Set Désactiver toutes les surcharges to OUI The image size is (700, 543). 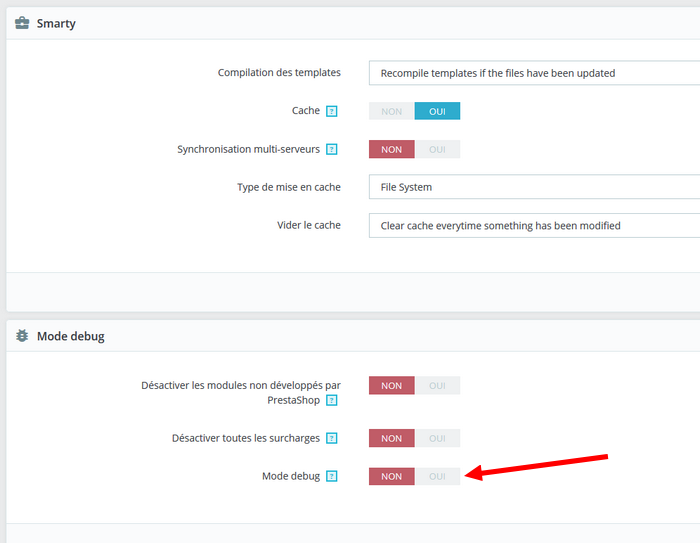point(437,438)
